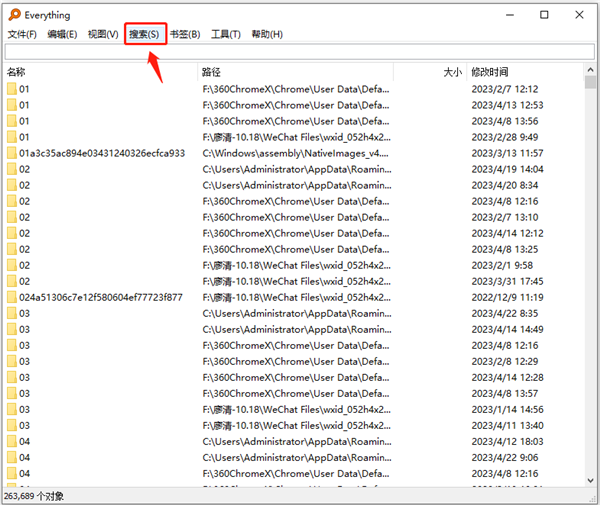Select name text 01a3c35ac894e03431240326ecfca933
600x505 pixels.
[x=102, y=153]
